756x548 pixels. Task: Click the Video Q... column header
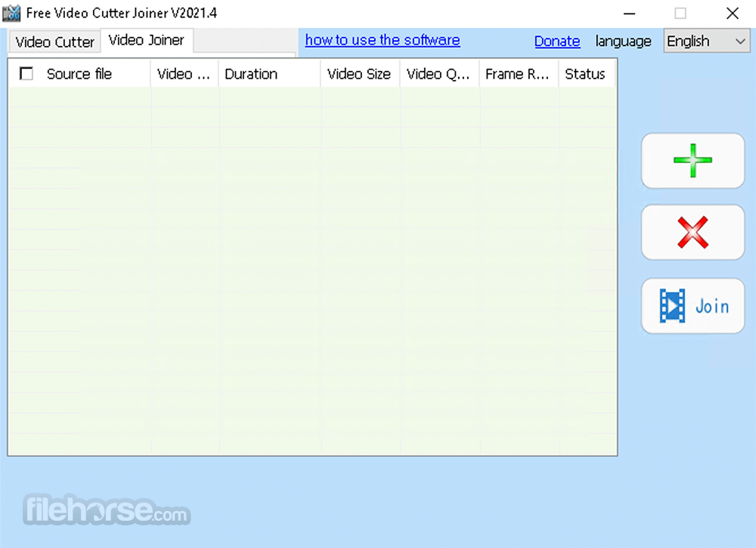pos(439,74)
